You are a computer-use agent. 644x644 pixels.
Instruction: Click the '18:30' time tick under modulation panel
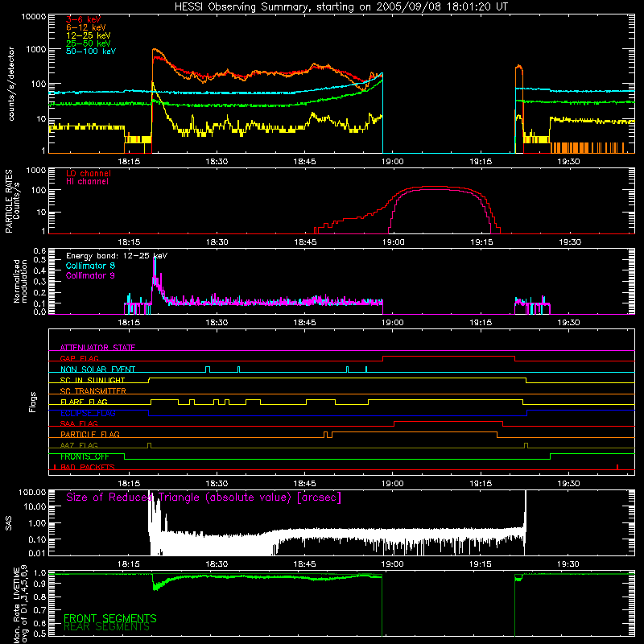click(x=217, y=323)
